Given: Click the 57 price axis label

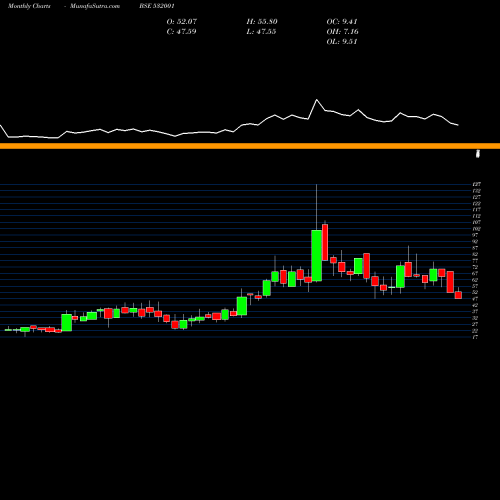Looking at the screenshot, I should click(475, 286).
